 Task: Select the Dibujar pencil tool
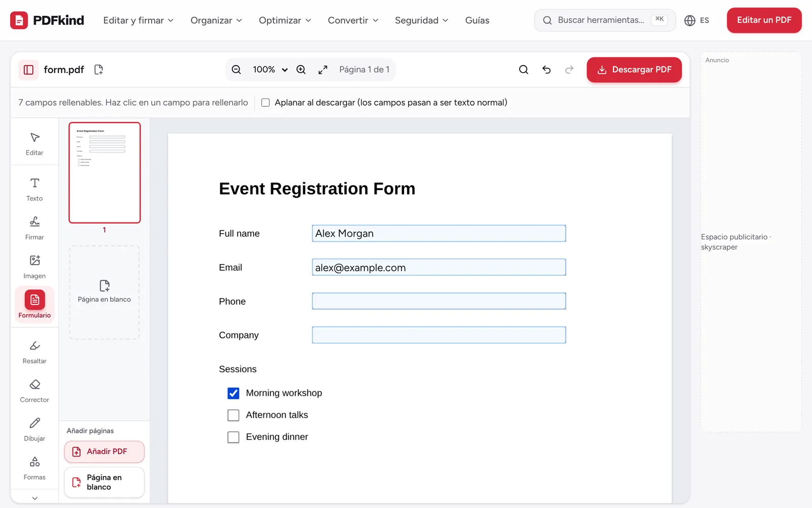(x=35, y=430)
